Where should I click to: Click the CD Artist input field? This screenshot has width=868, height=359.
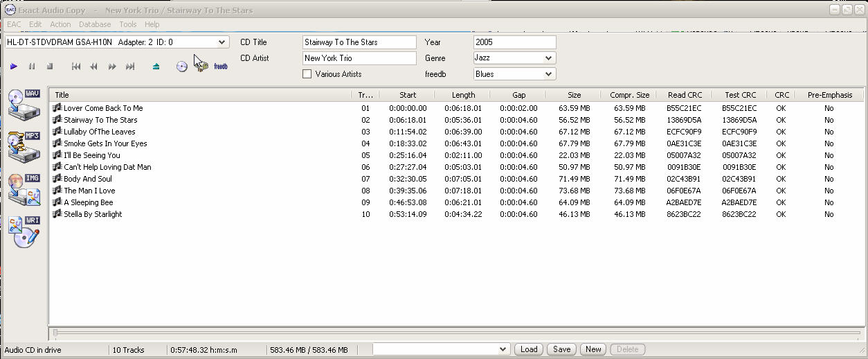(x=360, y=58)
